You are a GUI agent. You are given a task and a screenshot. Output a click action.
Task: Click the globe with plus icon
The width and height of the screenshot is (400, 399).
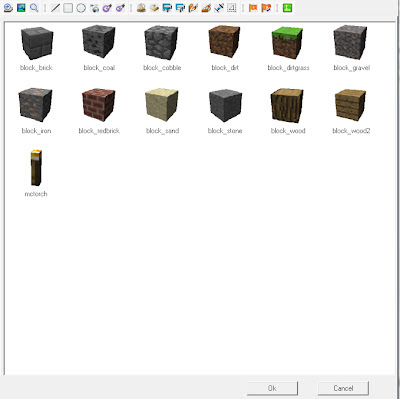click(8, 7)
